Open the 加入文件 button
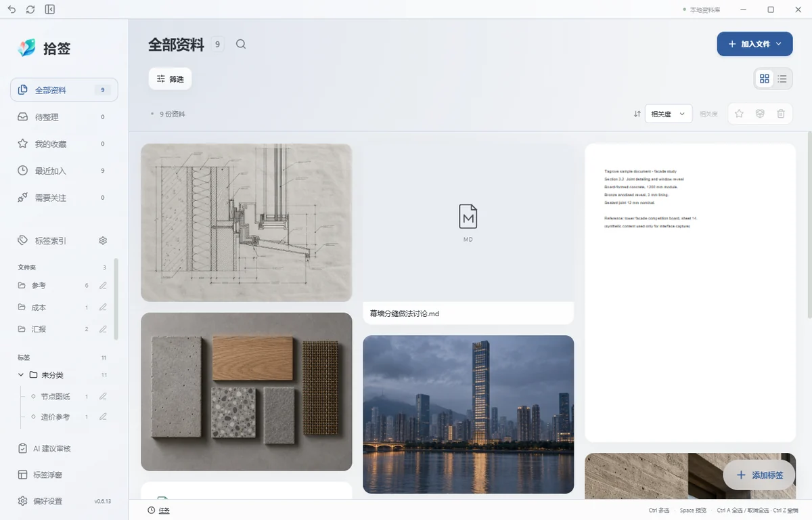The height and width of the screenshot is (520, 812). click(754, 44)
